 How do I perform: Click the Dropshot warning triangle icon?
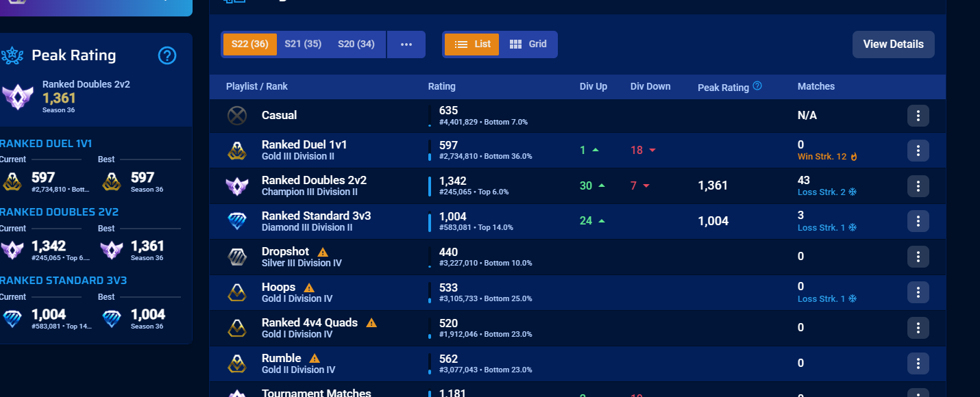coord(323,252)
